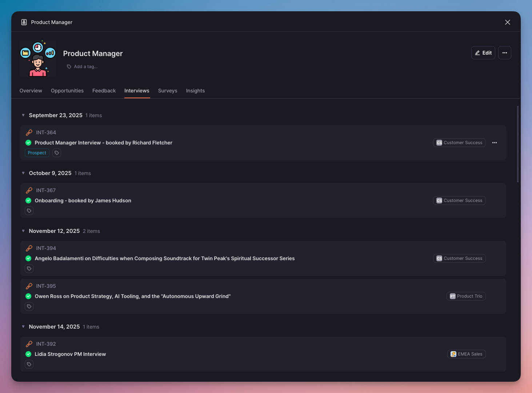Switch to the Opportunities tab

tap(67, 91)
